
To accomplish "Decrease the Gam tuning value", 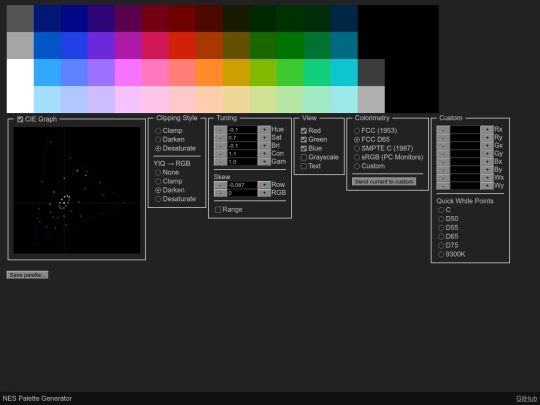I will (x=220, y=162).
